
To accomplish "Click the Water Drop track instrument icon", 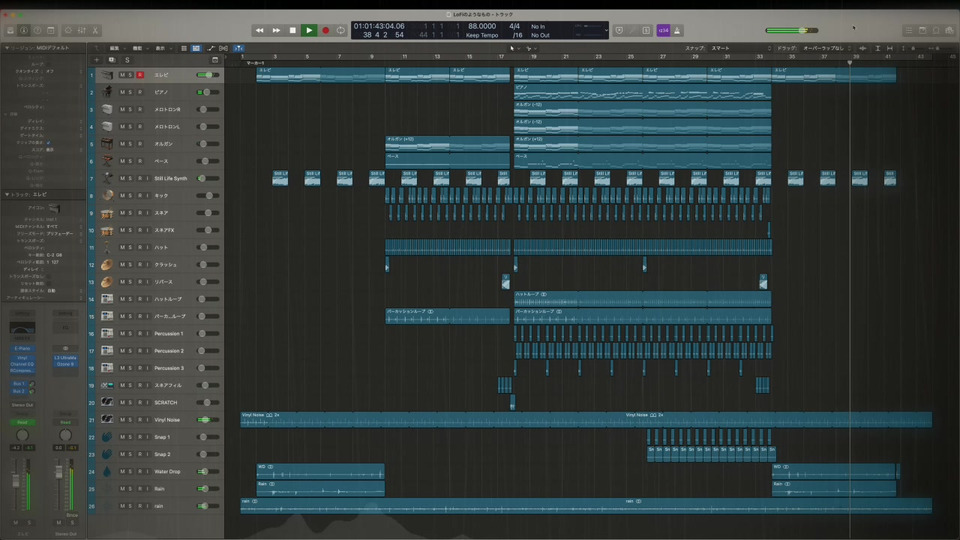I will point(106,471).
